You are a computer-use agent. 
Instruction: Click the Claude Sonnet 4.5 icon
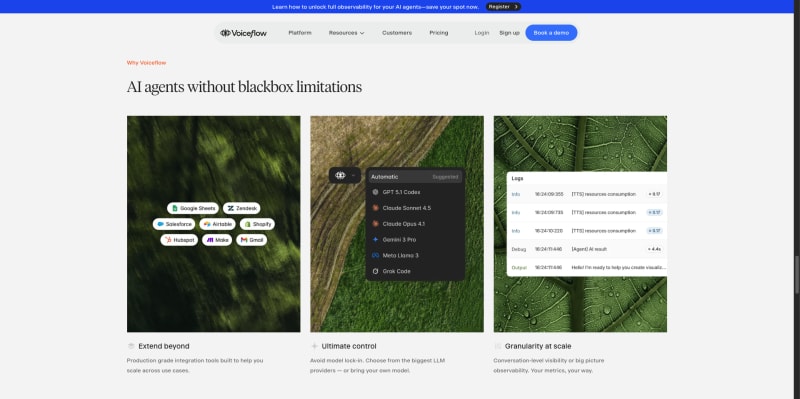click(x=375, y=208)
